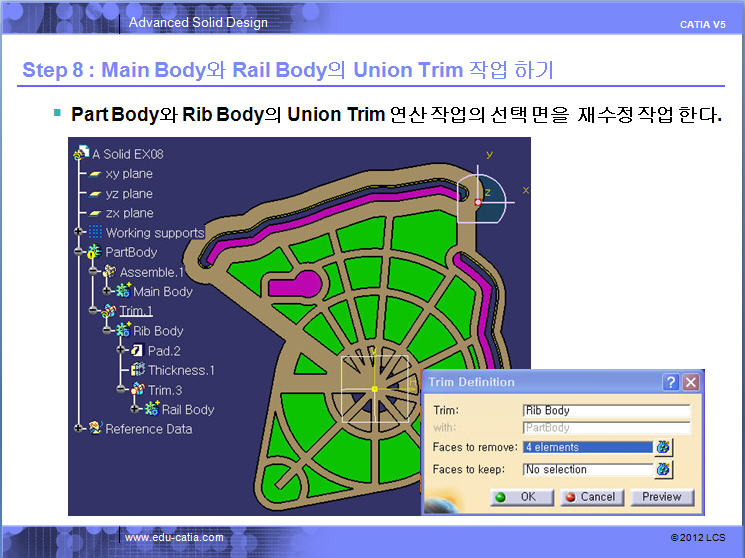The image size is (745, 558).
Task: Open help in Trim Definition dialog
Action: pos(671,382)
